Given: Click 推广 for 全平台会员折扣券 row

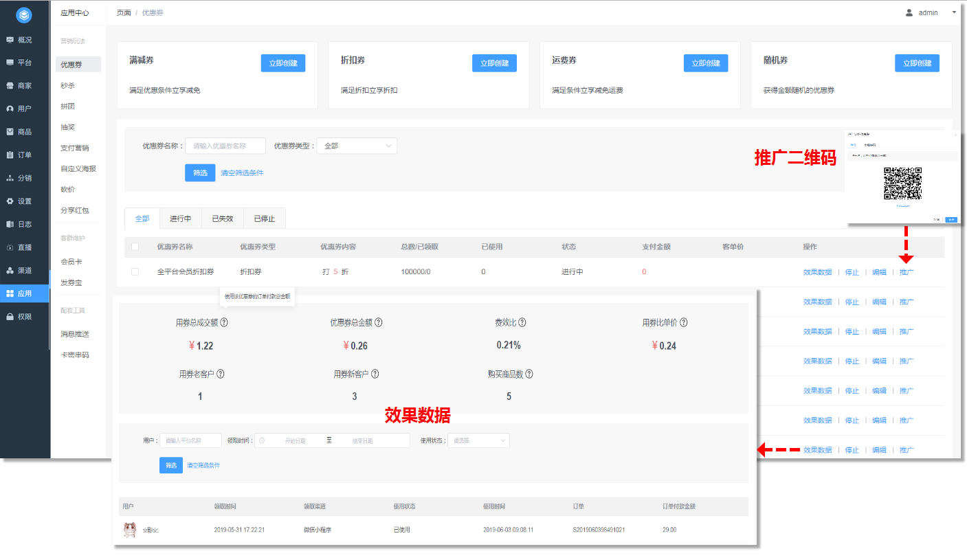Looking at the screenshot, I should 907,272.
